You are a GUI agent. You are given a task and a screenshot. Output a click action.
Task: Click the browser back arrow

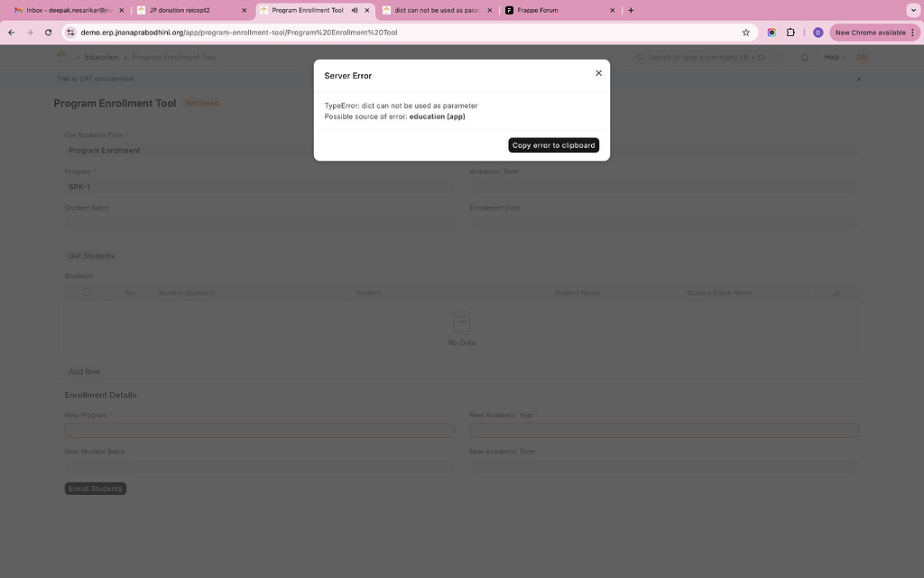[10, 32]
